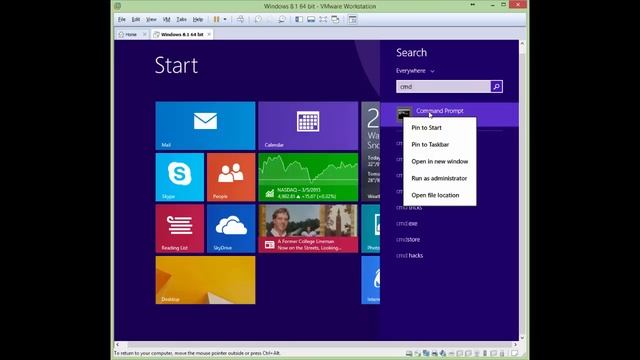Open the Tabs menu
The image size is (640, 360).
pos(182,19)
